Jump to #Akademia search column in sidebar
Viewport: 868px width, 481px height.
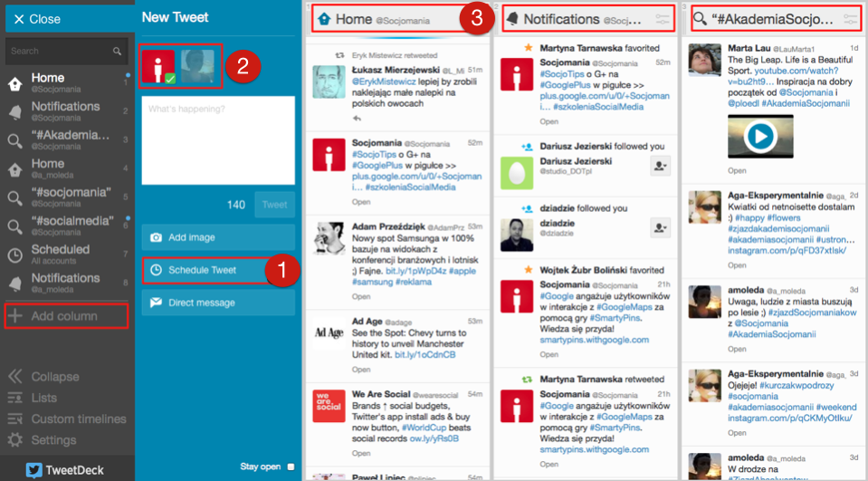[66, 139]
